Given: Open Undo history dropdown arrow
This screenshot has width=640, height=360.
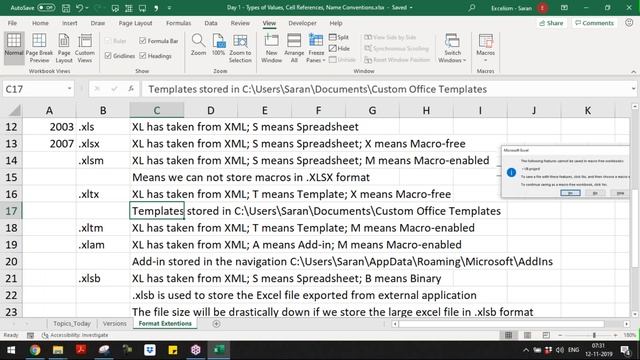Looking at the screenshot, I should point(87,8).
